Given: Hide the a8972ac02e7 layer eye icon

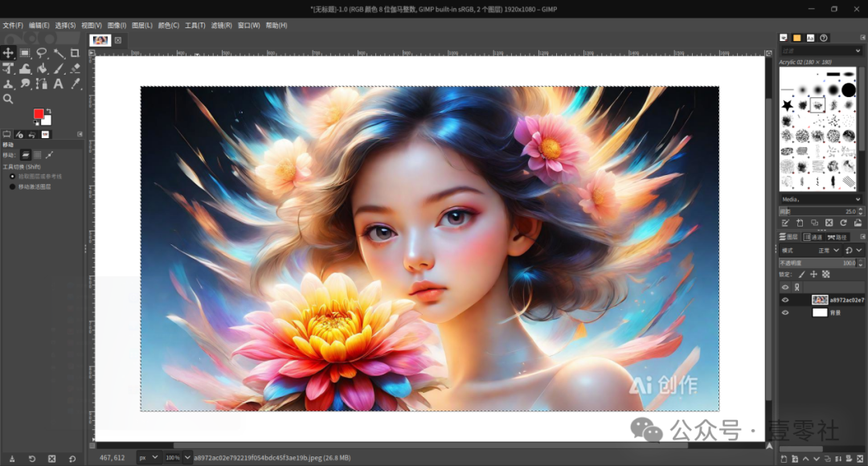Looking at the screenshot, I should tap(785, 300).
